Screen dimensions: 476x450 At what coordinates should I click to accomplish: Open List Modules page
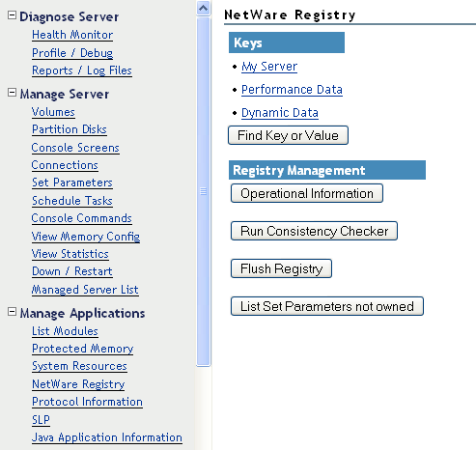coord(65,331)
